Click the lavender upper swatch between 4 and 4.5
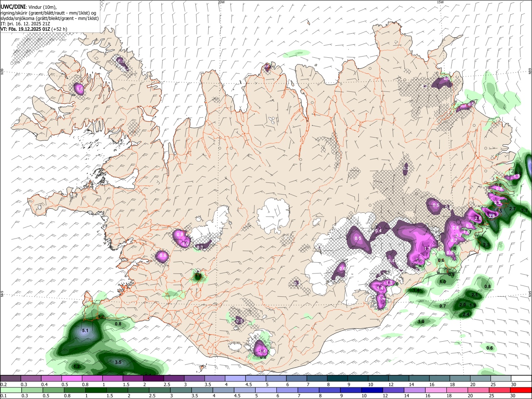This screenshot has height=399, width=532. [235, 378]
